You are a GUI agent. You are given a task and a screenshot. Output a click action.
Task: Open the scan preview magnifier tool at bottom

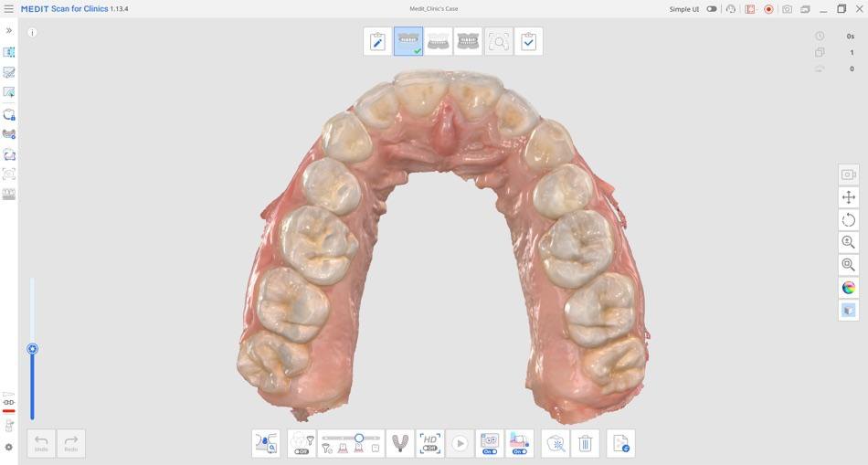point(266,443)
